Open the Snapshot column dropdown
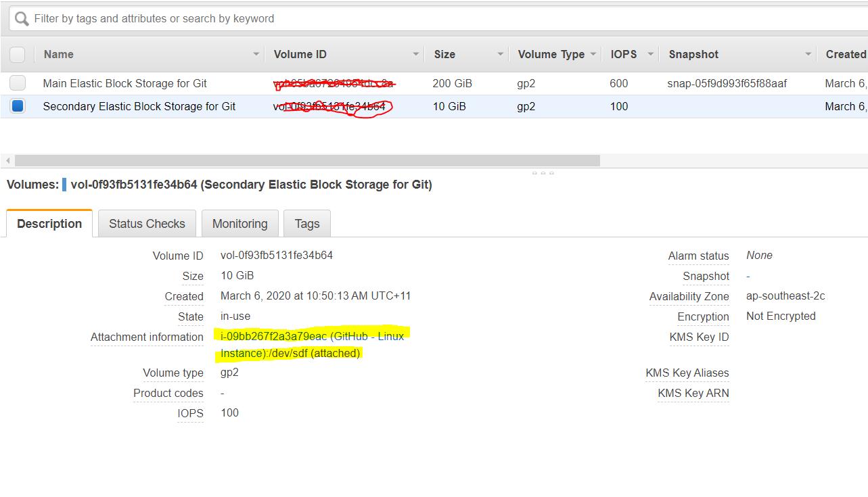Image resolution: width=868 pixels, height=497 pixels. click(808, 53)
